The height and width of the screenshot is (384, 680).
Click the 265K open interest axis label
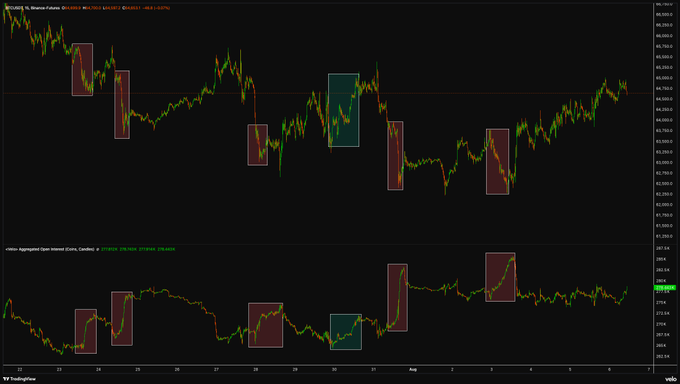coord(661,346)
